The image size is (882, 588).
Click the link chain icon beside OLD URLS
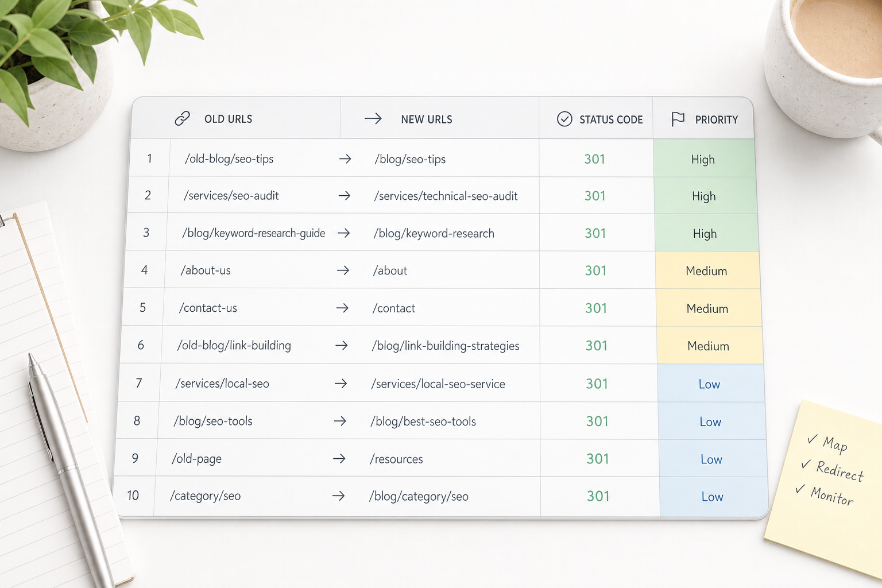coord(182,118)
